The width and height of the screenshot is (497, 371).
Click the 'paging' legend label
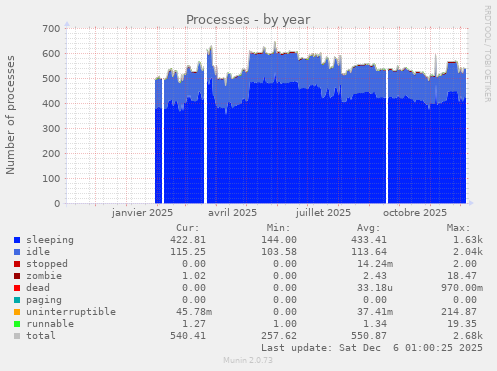(x=44, y=300)
